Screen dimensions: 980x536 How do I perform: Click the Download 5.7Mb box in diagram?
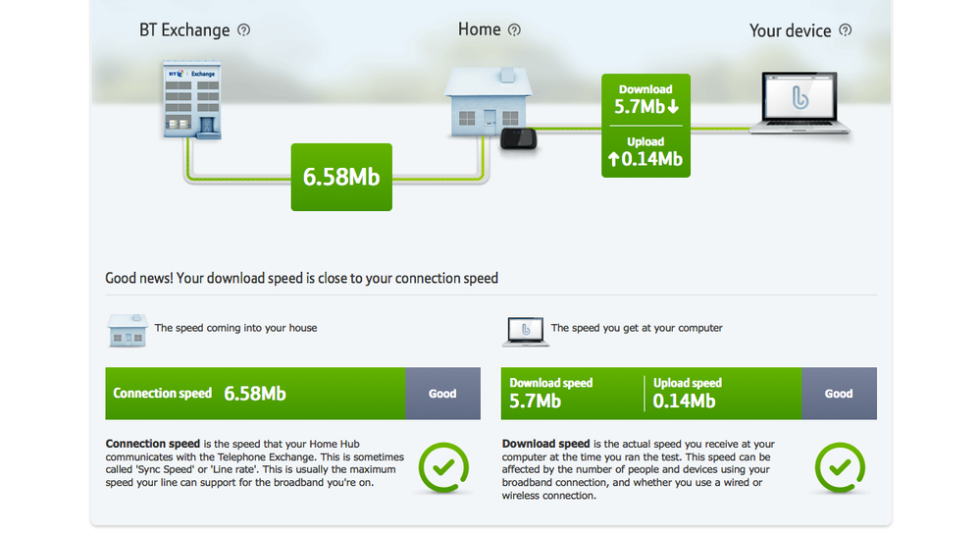(645, 100)
